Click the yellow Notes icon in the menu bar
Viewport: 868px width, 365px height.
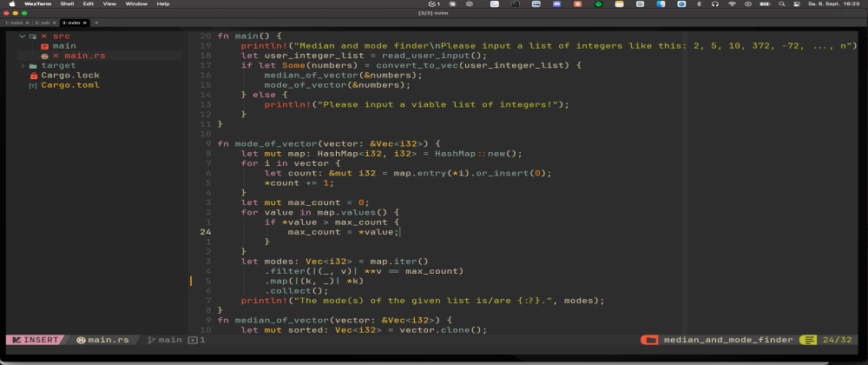tap(619, 3)
